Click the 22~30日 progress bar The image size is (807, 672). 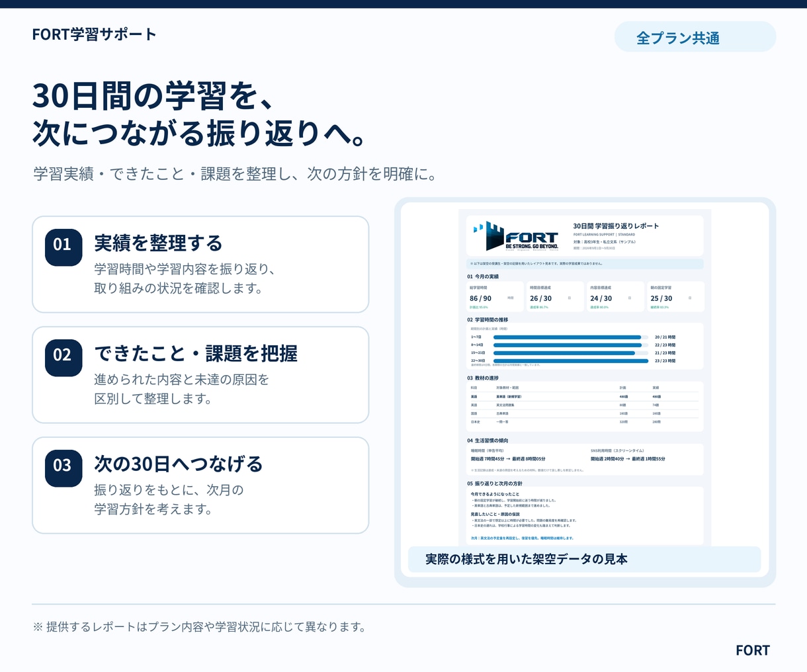click(571, 361)
